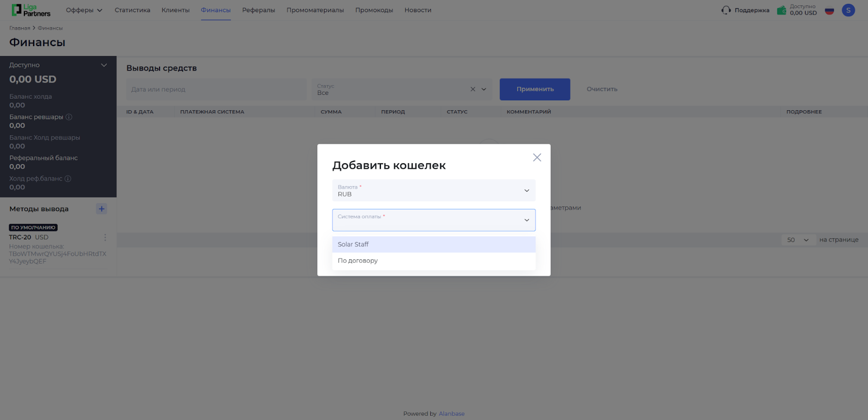Show info about Холд реф.баланс
Image resolution: width=868 pixels, height=420 pixels.
(68, 179)
